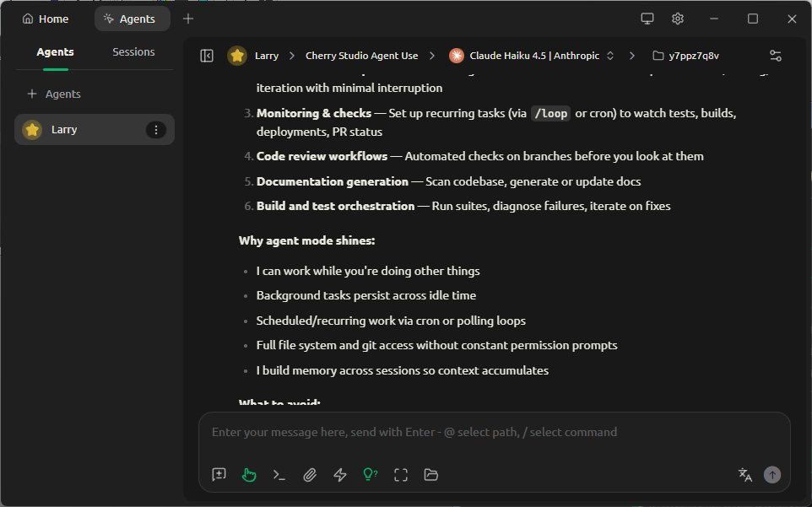Image resolution: width=812 pixels, height=507 pixels.
Task: Click the display monitor icon in title bar
Action: tap(647, 19)
